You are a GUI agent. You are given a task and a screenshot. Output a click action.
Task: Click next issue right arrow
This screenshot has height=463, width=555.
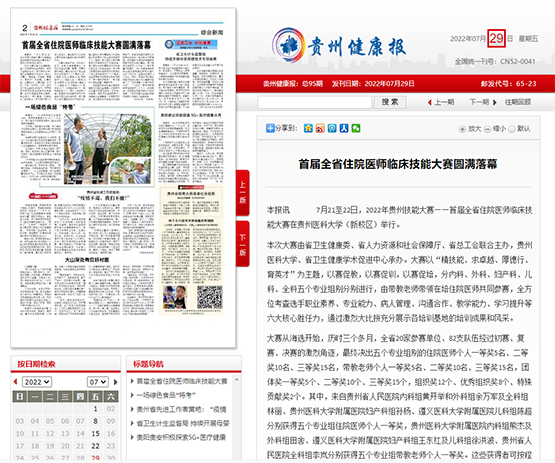pos(494,102)
